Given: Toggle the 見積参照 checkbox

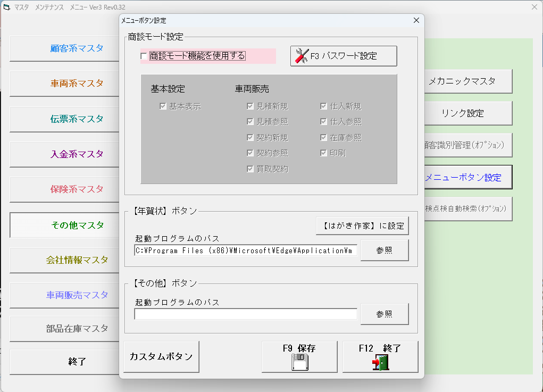Looking at the screenshot, I should pyautogui.click(x=250, y=122).
